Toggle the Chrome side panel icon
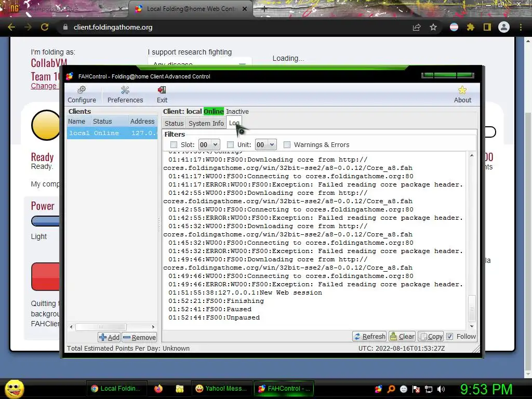532x399 pixels. pos(487,27)
